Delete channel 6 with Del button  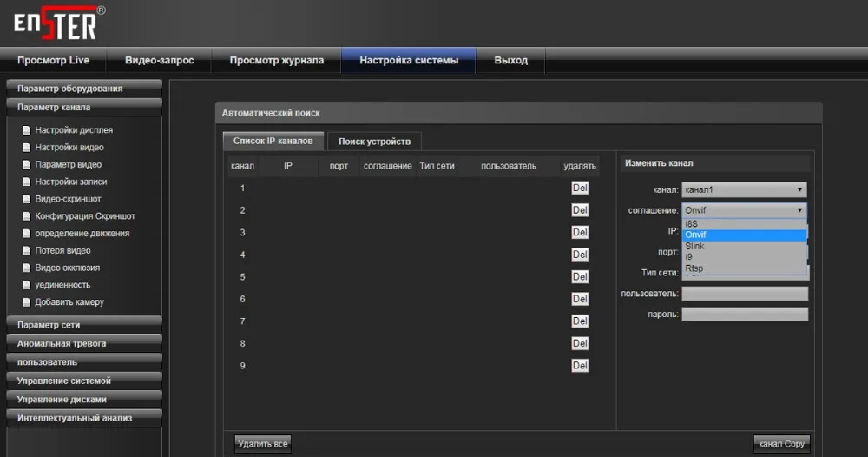click(x=580, y=299)
